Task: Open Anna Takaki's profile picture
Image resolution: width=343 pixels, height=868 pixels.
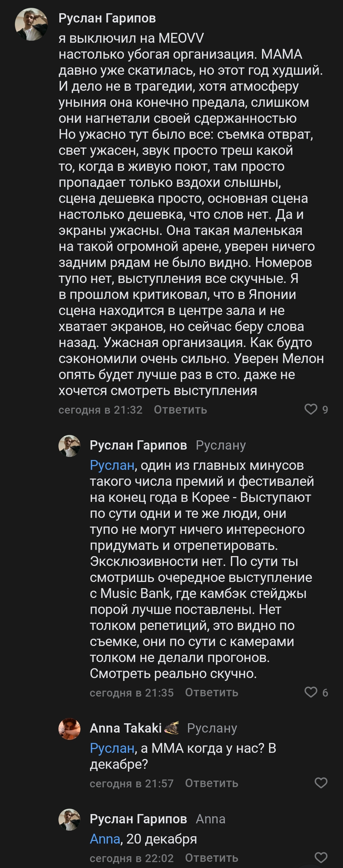Action: (x=69, y=729)
